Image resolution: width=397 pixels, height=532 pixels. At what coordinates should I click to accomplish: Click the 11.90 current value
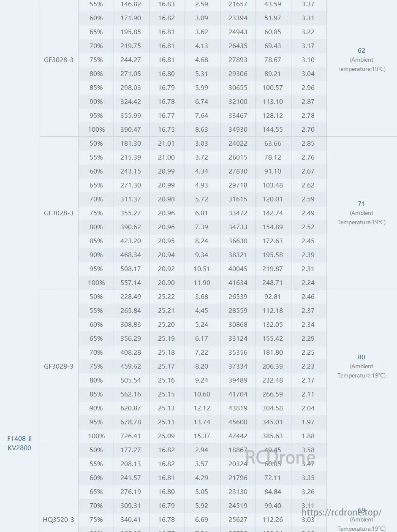(x=201, y=282)
